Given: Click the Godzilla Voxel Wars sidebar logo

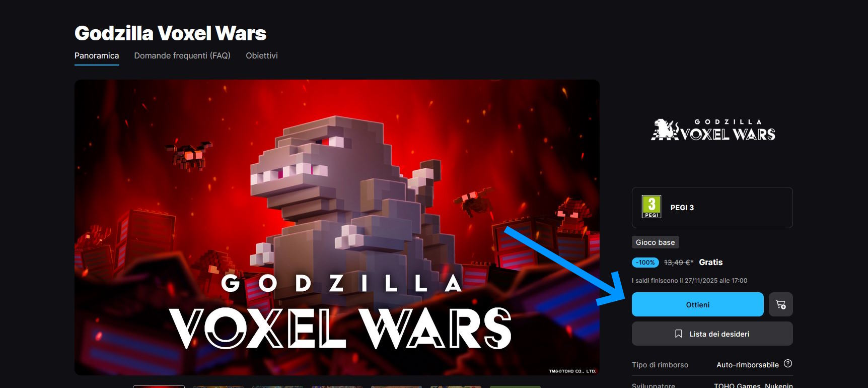Looking at the screenshot, I should point(712,130).
